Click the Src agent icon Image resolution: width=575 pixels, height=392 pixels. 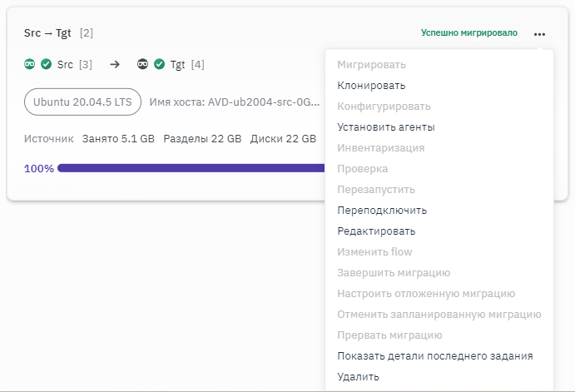click(31, 64)
